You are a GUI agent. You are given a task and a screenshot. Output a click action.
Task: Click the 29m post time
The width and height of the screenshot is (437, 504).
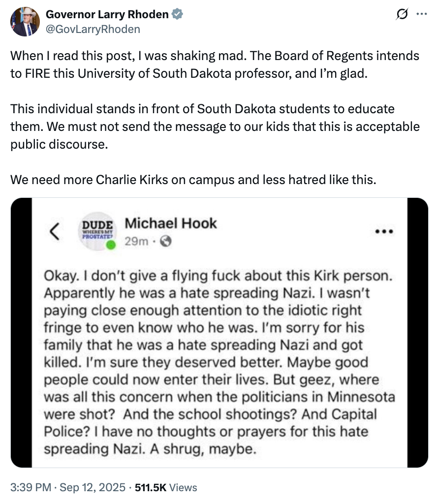tap(136, 242)
